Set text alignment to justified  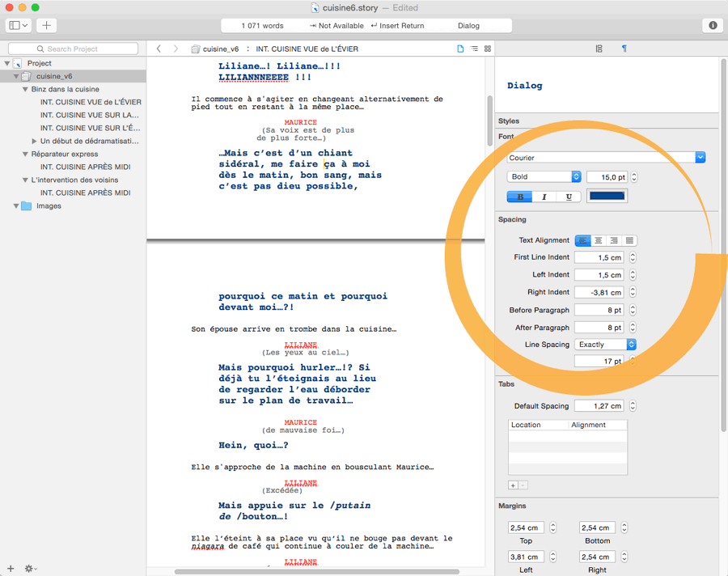point(629,240)
